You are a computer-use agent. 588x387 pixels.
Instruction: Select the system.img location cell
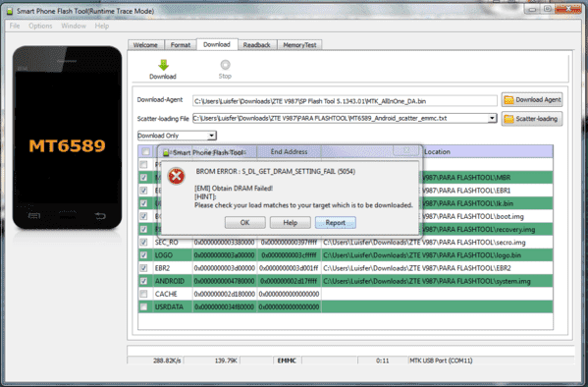[x=437, y=281]
